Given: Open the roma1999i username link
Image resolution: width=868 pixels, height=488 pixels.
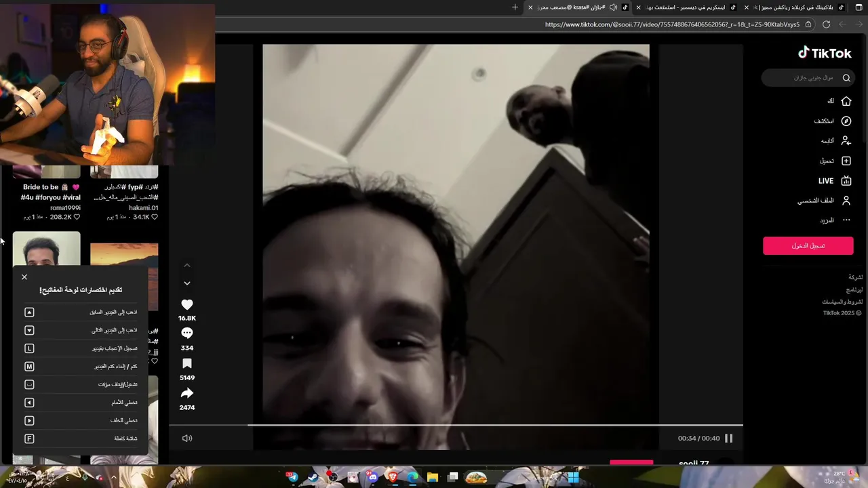Looking at the screenshot, I should pyautogui.click(x=65, y=208).
